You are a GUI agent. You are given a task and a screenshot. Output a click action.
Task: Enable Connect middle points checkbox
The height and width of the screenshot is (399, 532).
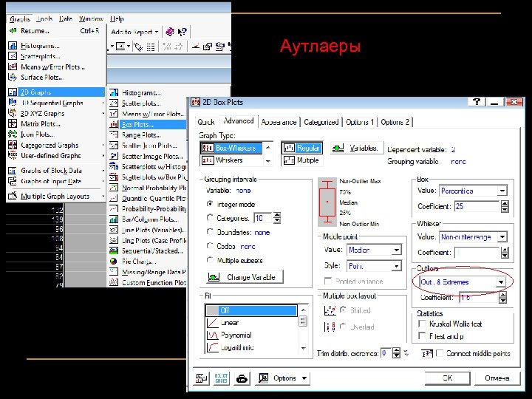(x=440, y=353)
